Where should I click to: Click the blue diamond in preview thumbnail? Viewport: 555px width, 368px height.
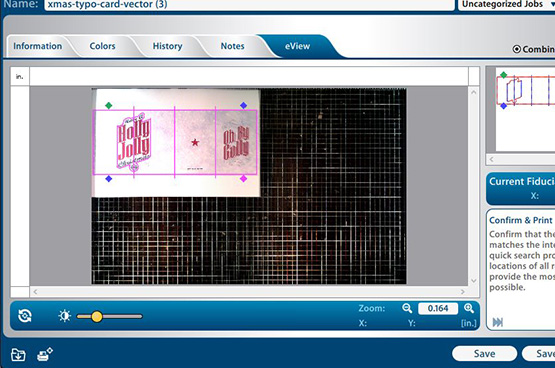tap(503, 106)
